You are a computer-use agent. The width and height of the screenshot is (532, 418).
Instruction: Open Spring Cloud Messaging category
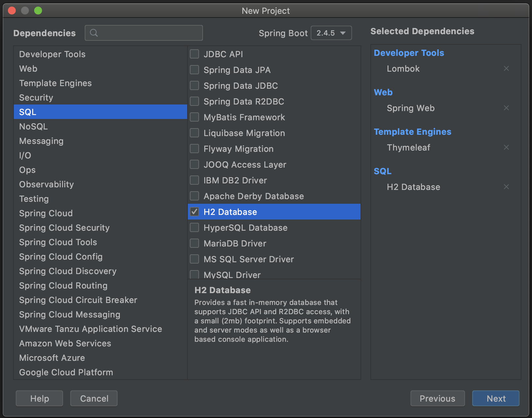(x=100, y=314)
